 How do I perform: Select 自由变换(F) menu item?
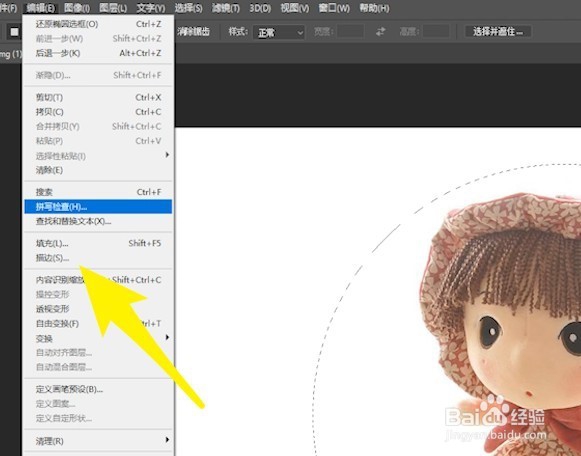99,323
